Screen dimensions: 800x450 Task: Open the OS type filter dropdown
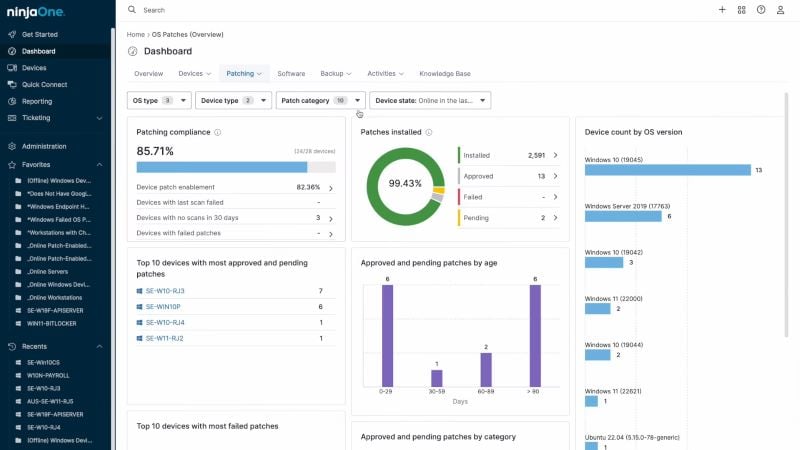159,101
